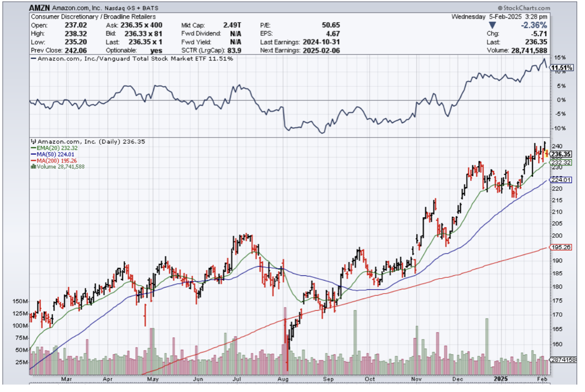This screenshot has width=585, height=392.
Task: Click the header Volume value 28,741,588
Action: 529,50
